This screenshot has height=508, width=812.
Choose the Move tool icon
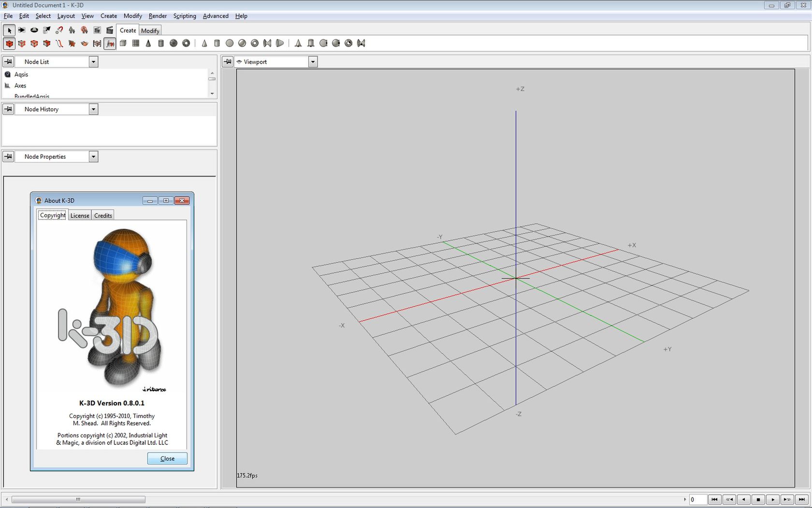coord(22,30)
